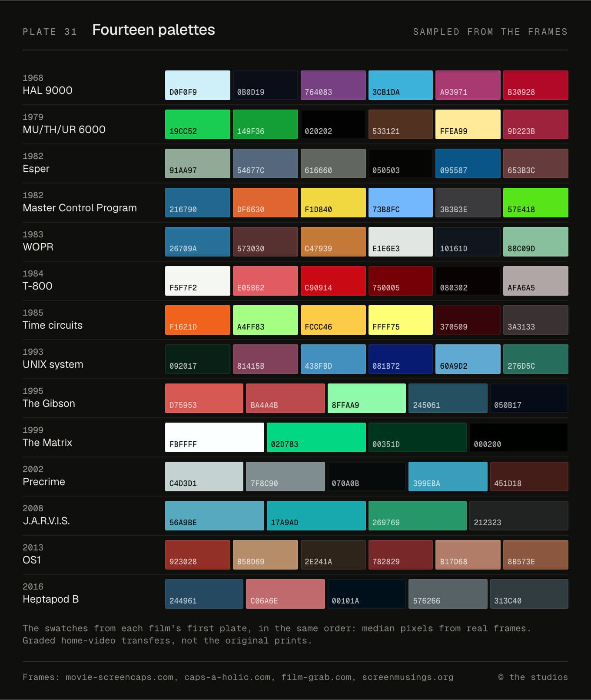Pick the 57E418 lime swatch
Screen dimensions: 591x700
pos(536,203)
